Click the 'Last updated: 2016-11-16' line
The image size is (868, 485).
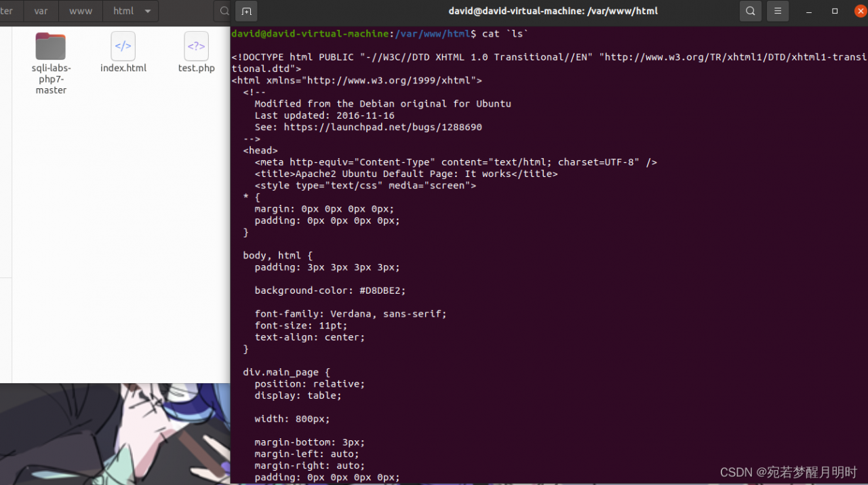[x=325, y=115]
